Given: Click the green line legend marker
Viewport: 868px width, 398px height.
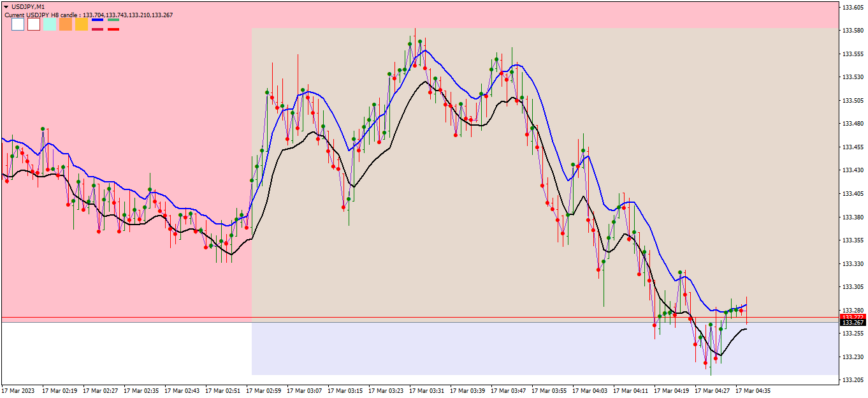Looking at the screenshot, I should point(113,20).
